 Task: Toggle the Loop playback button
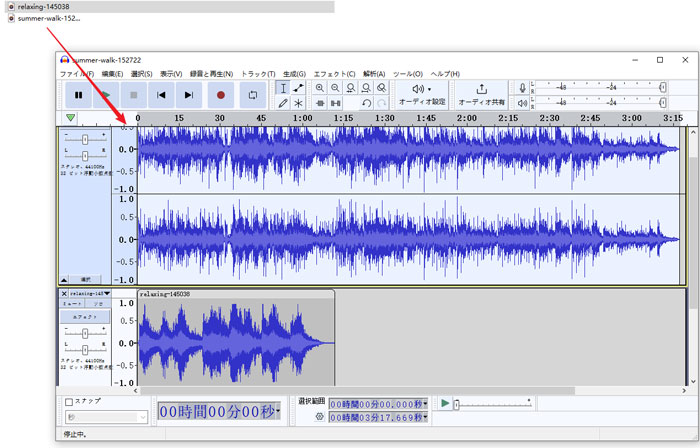(253, 95)
